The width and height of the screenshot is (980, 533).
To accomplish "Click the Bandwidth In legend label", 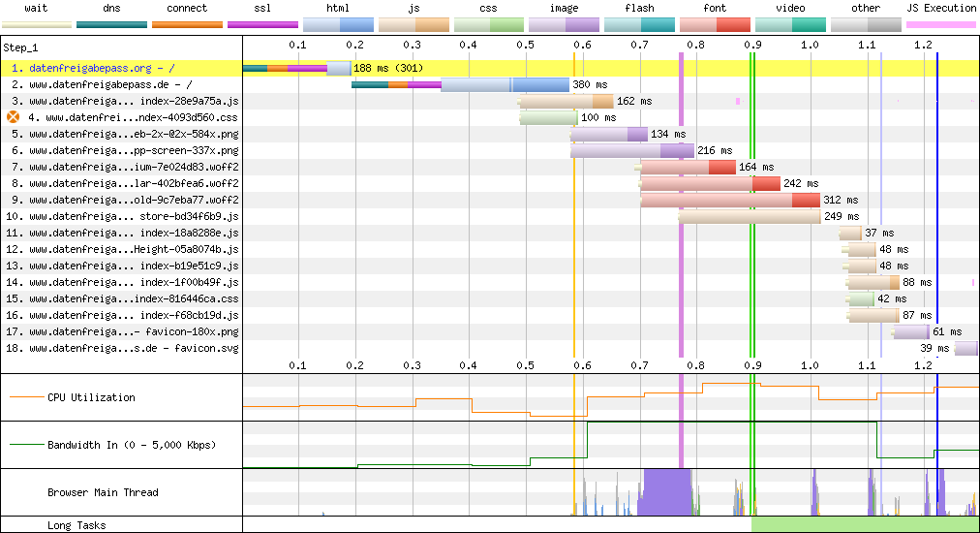I will pyautogui.click(x=132, y=445).
